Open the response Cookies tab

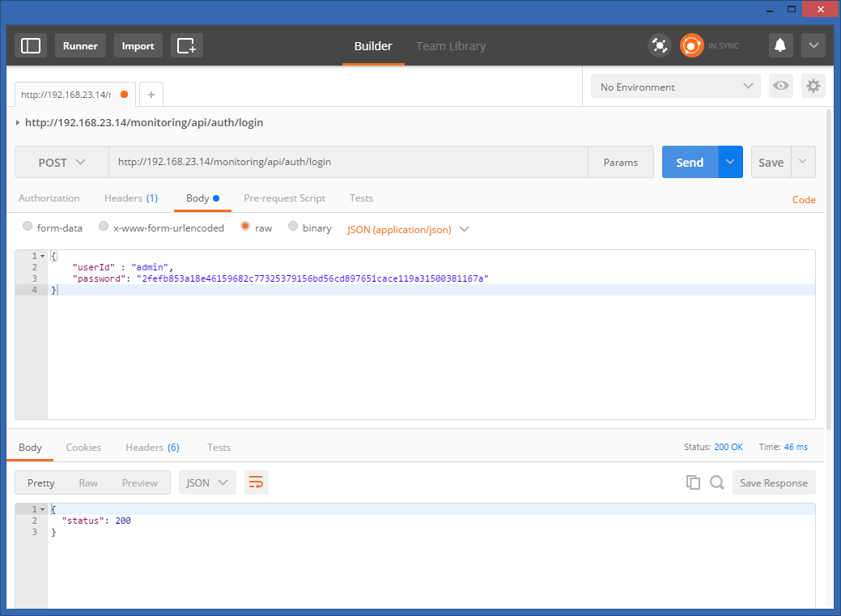[83, 448]
